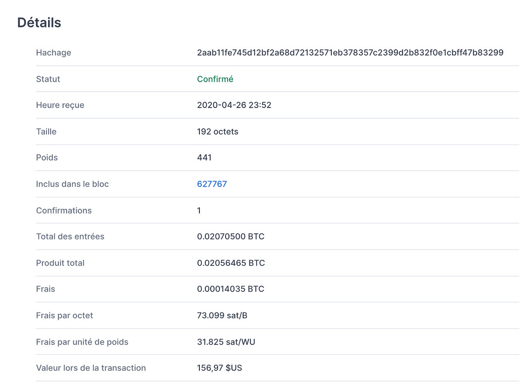Select the 156,97 $US value

pyautogui.click(x=219, y=368)
